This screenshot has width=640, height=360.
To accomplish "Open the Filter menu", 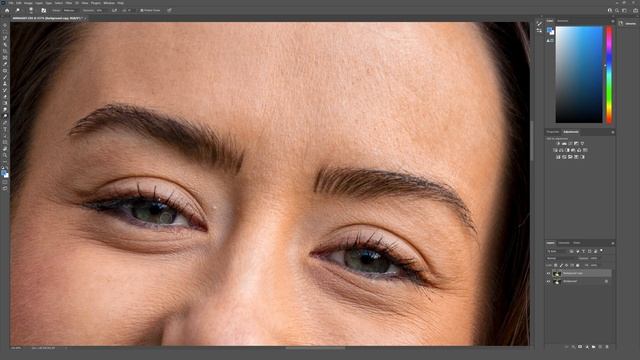I will 69,3.
